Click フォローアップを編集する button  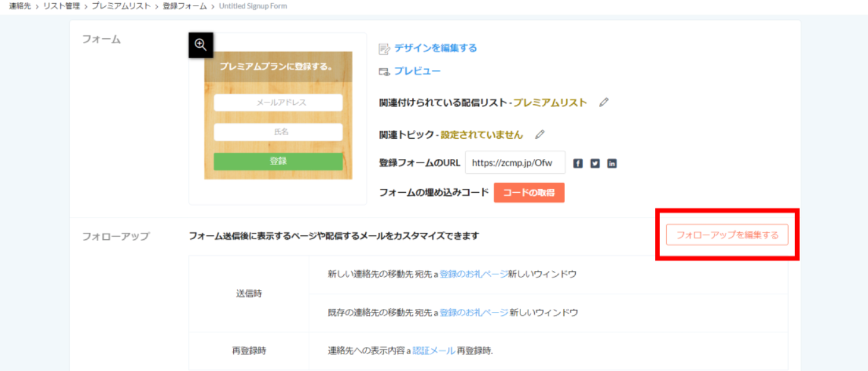(x=727, y=235)
